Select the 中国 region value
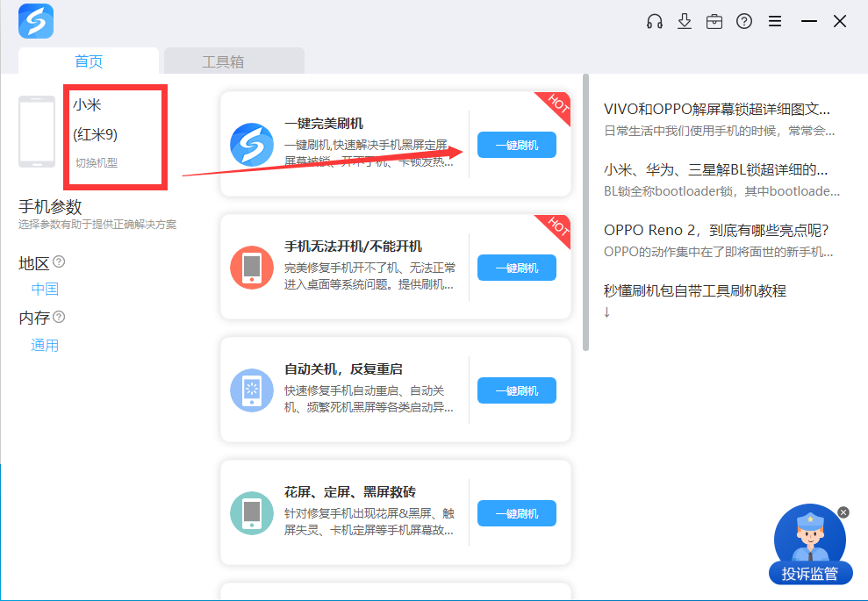868x601 pixels. tap(45, 289)
